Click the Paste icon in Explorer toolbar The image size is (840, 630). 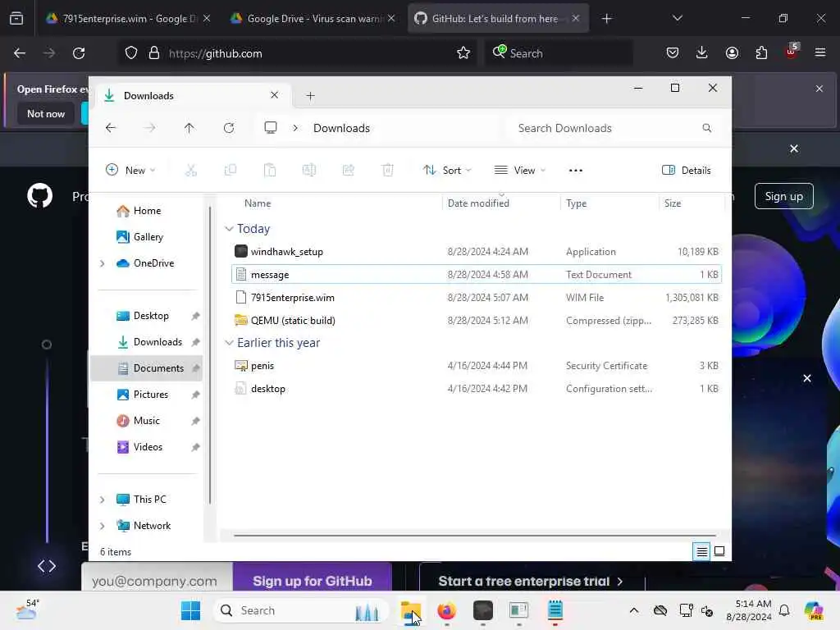pos(270,171)
